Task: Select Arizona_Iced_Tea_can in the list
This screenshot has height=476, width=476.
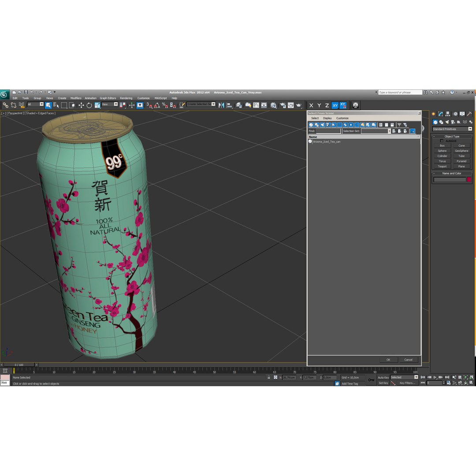Action: point(327,142)
